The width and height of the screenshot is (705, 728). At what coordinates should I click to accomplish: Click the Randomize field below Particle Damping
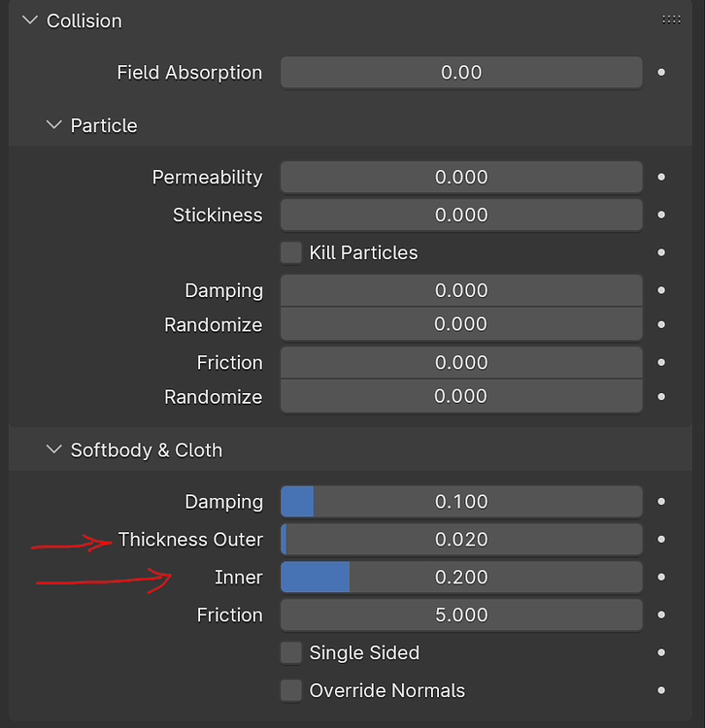[461, 324]
